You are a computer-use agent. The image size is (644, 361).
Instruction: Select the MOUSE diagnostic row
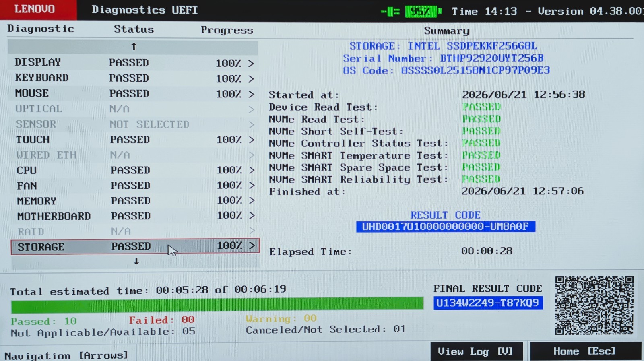133,93
